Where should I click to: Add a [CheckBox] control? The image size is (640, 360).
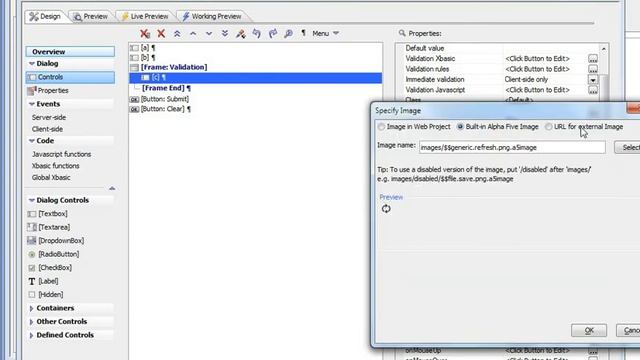pyautogui.click(x=50, y=268)
